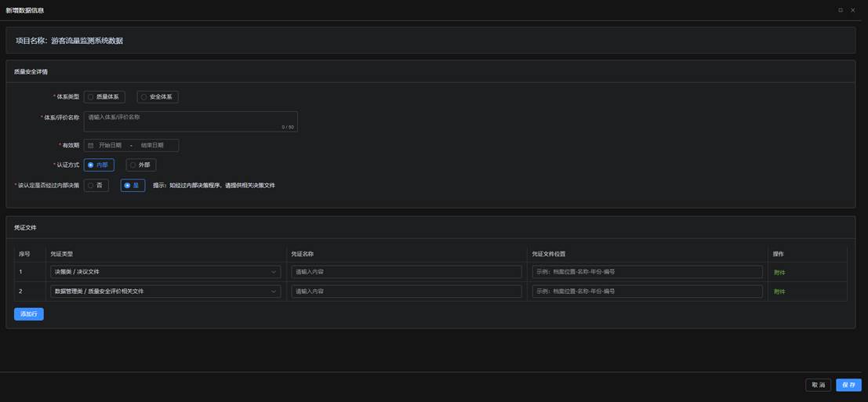
Task: Open 附件 link for row 2
Action: [x=779, y=292]
